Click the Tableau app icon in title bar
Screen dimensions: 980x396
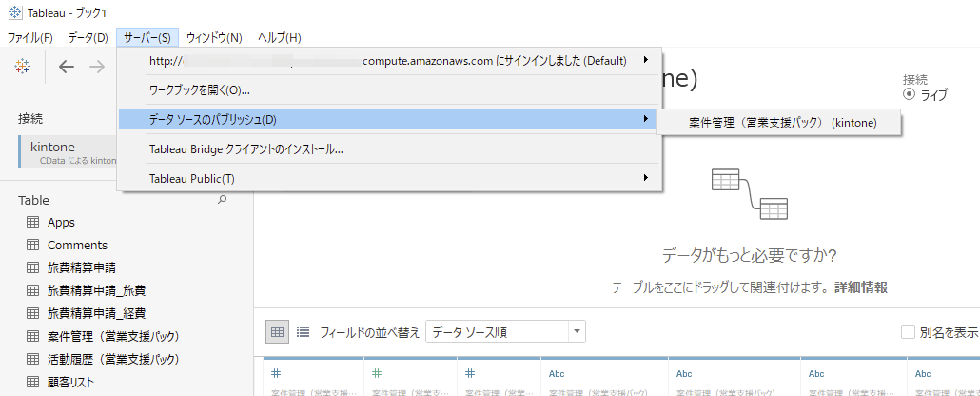click(15, 11)
